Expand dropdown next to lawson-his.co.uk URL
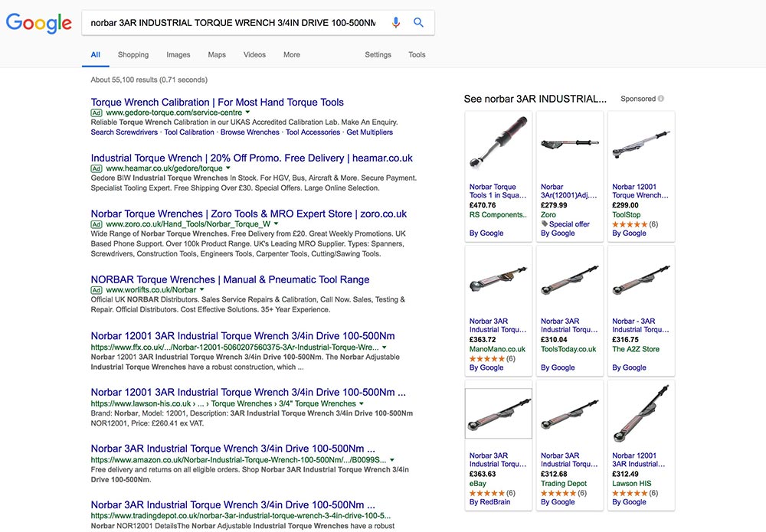The width and height of the screenshot is (766, 532). tap(362, 403)
